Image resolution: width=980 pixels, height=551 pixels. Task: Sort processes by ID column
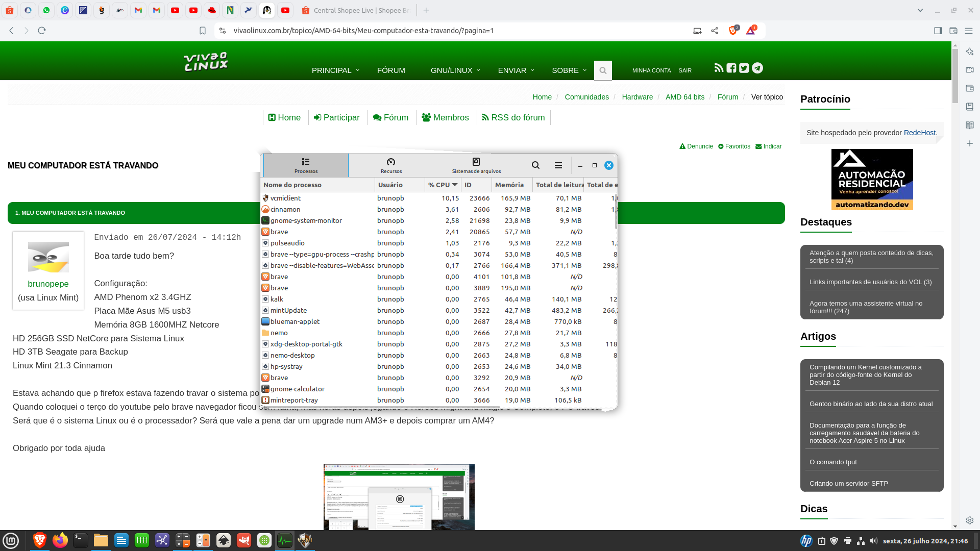click(x=476, y=185)
